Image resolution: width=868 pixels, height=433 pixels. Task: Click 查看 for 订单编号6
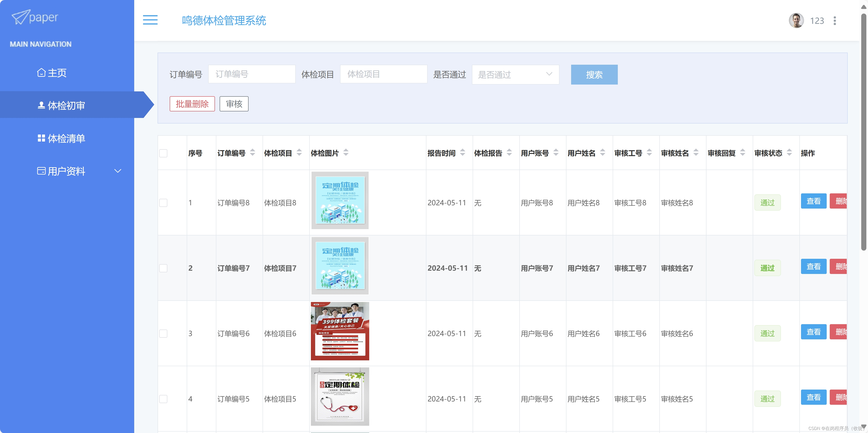click(813, 332)
